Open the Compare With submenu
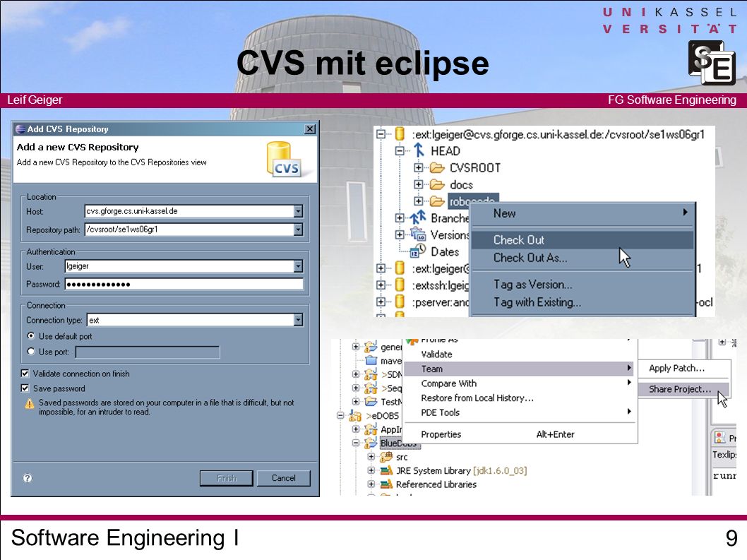Viewport: 747px width, 560px height. pyautogui.click(x=520, y=383)
